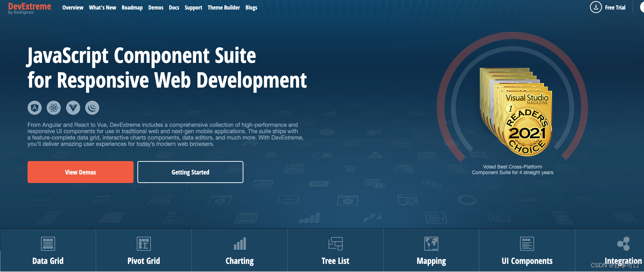
Task: Click the Free Trial download icon
Action: pos(596,7)
